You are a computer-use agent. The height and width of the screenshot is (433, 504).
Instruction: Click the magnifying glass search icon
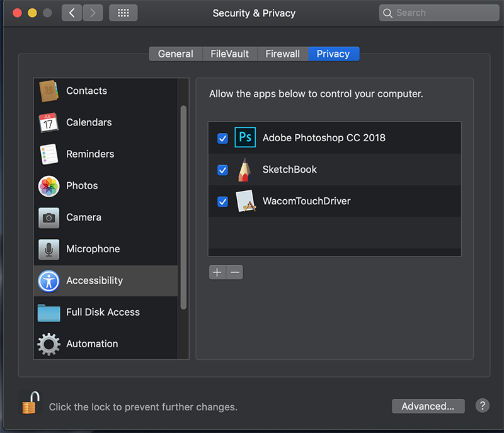pos(387,13)
